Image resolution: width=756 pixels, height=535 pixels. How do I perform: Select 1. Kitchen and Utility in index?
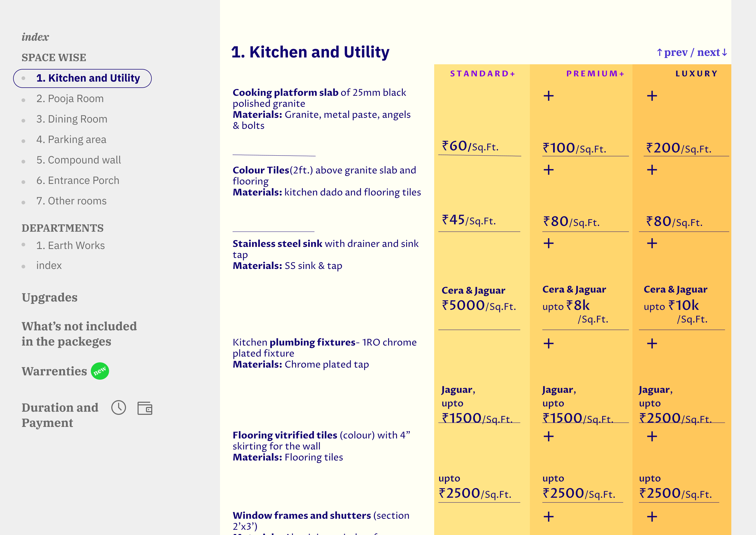coord(82,78)
